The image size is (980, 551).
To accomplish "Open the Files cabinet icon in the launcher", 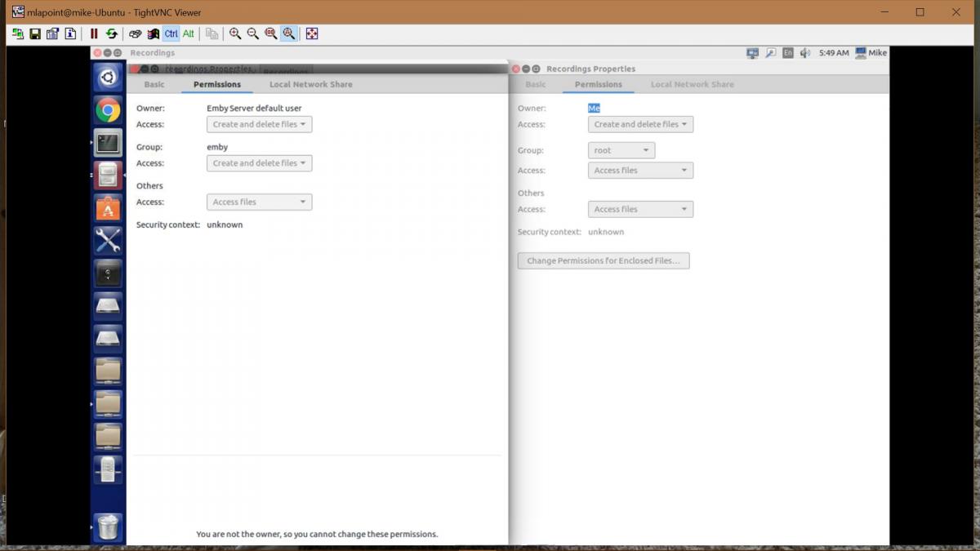I will 108,175.
